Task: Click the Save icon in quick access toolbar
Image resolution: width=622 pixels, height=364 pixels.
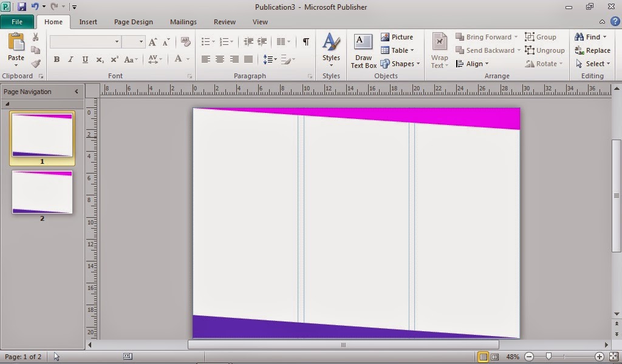Action: (x=21, y=6)
